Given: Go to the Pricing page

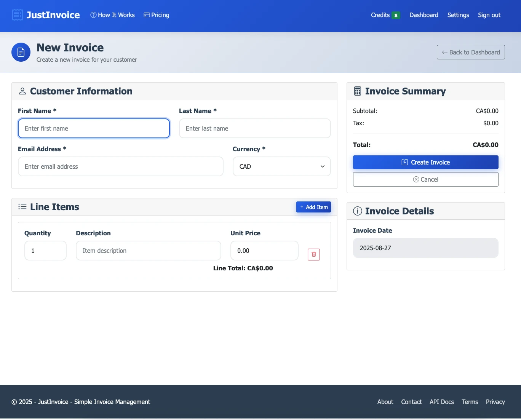Looking at the screenshot, I should click(x=157, y=15).
